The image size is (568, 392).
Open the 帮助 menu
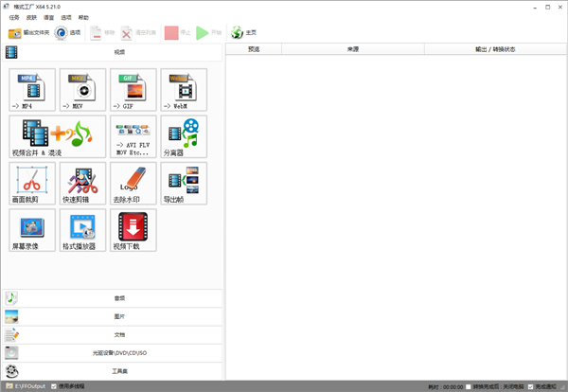click(x=83, y=18)
